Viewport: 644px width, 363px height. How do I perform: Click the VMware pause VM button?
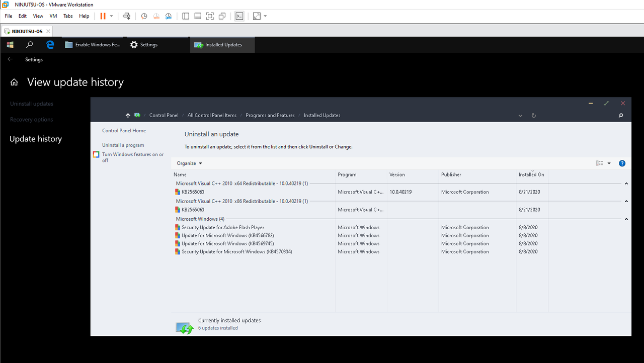pos(103,16)
